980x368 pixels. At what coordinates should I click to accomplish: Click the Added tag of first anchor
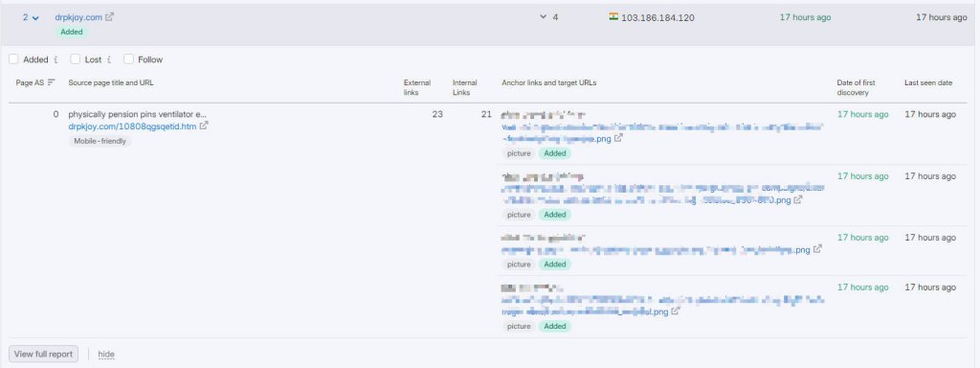pos(555,153)
